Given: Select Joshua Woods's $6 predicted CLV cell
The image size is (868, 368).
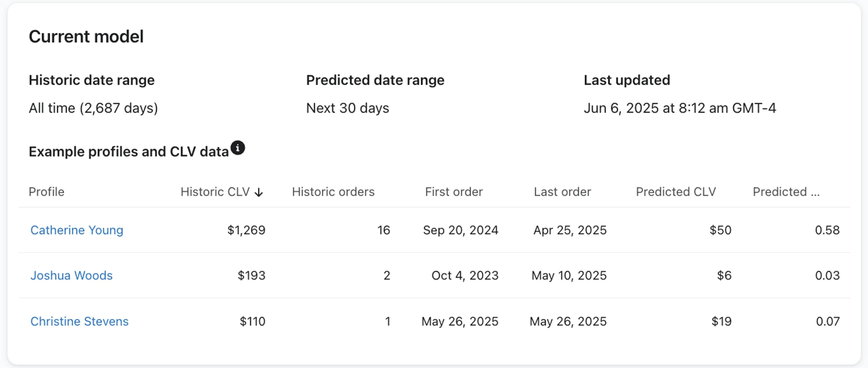Looking at the screenshot, I should tap(724, 275).
